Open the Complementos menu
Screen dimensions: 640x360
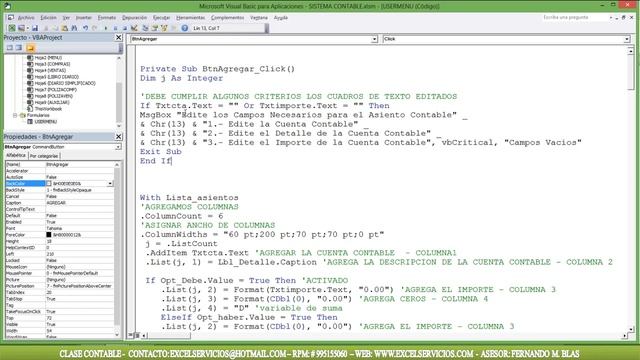[227, 18]
